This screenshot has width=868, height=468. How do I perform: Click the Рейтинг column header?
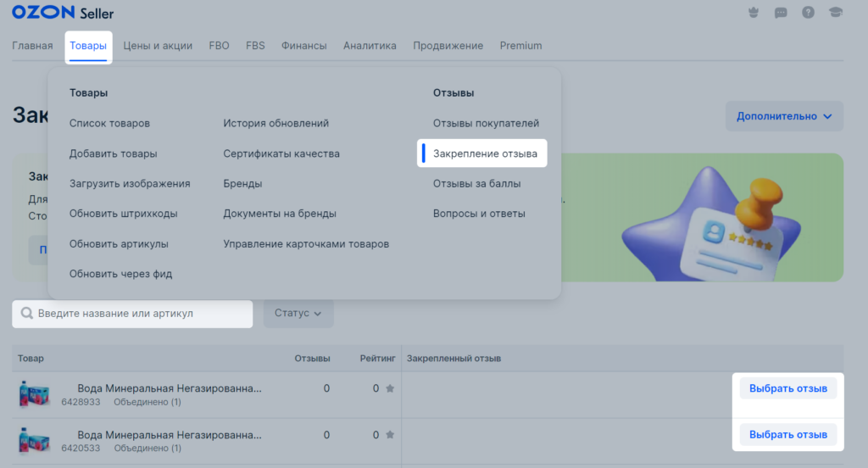377,359
